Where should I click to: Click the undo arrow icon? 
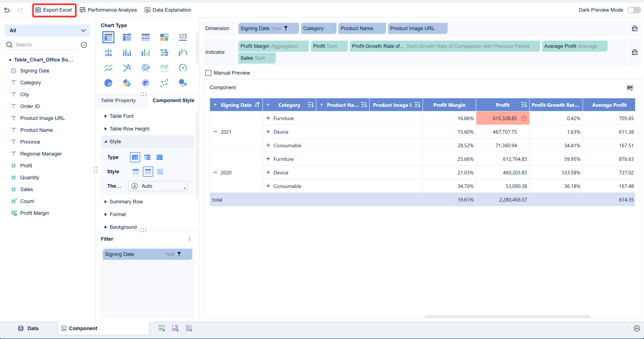pyautogui.click(x=7, y=10)
